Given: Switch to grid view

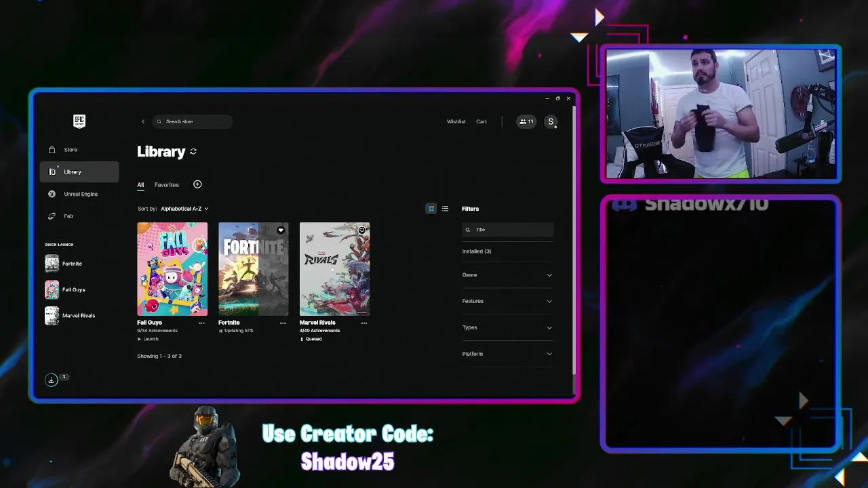Looking at the screenshot, I should (x=431, y=209).
